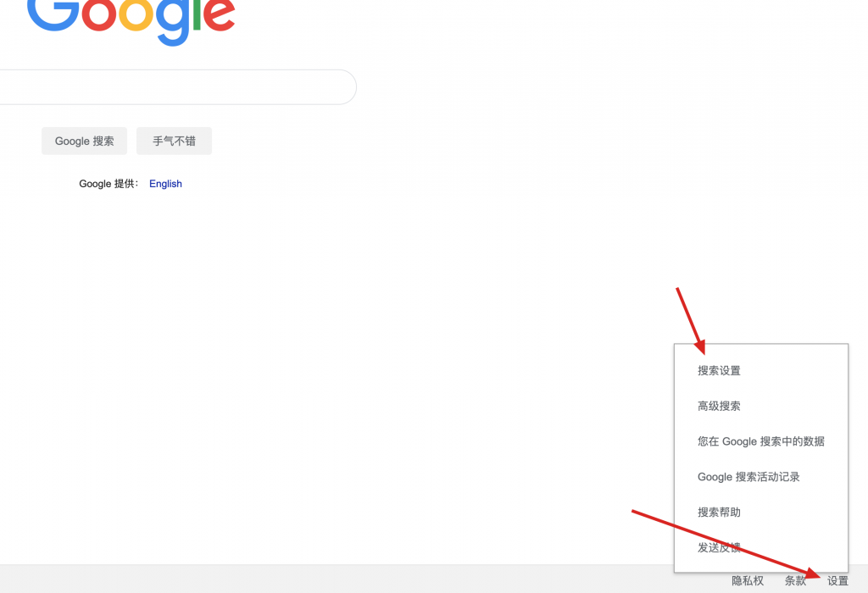
Task: Select 发送反馈 in the menu
Action: [719, 548]
